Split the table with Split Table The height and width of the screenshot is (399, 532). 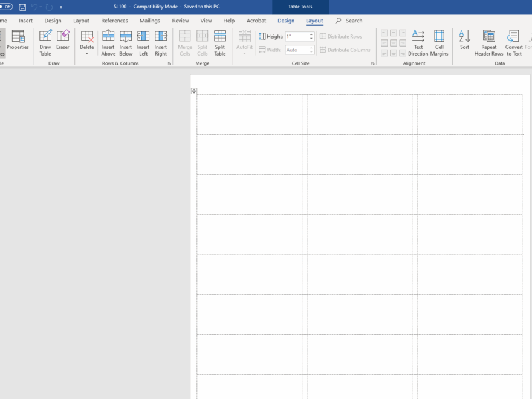pyautogui.click(x=219, y=42)
